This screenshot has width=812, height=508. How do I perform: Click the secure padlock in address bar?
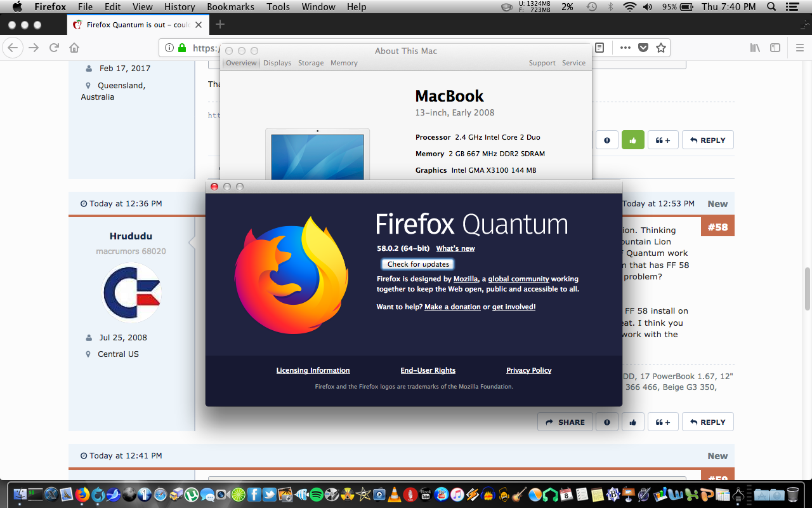(182, 48)
